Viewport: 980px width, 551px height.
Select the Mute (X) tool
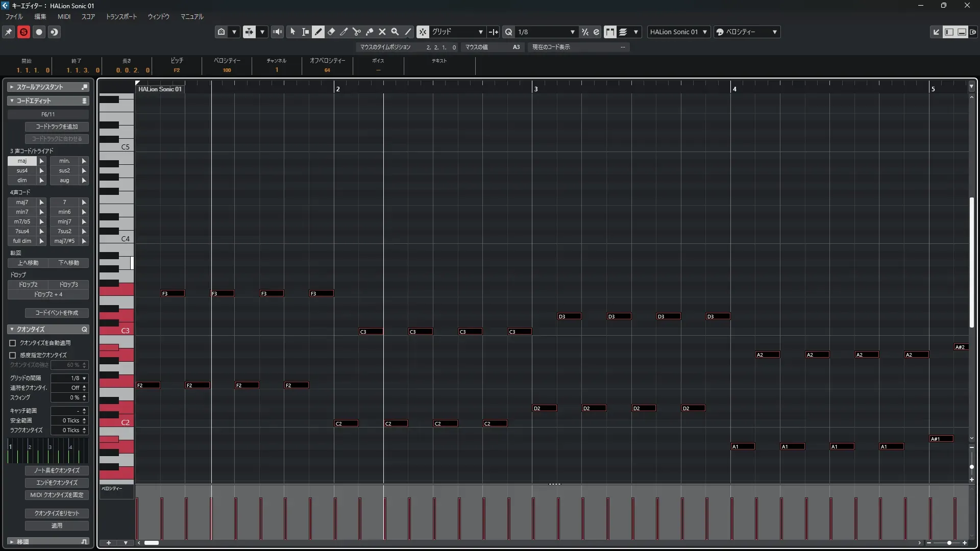click(x=382, y=32)
